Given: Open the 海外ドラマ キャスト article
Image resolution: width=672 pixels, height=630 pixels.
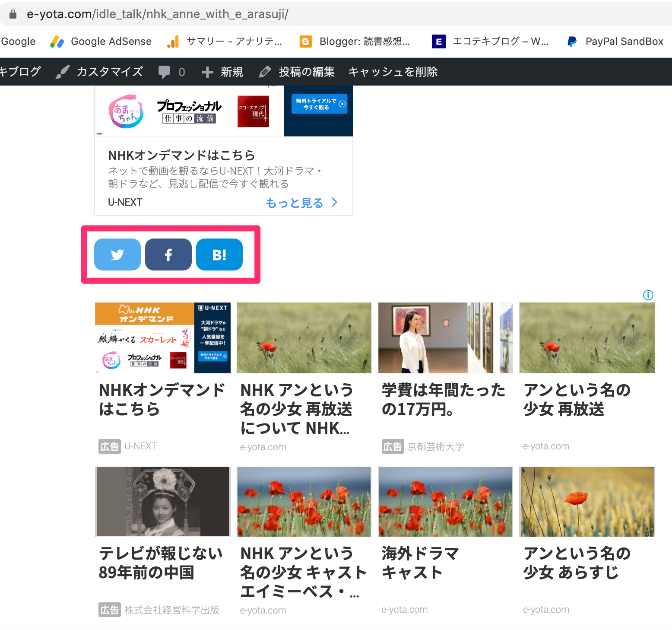Looking at the screenshot, I should click(x=420, y=563).
